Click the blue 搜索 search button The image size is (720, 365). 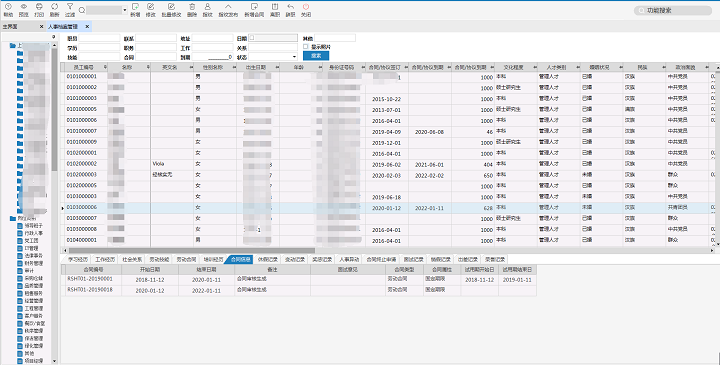click(316, 56)
